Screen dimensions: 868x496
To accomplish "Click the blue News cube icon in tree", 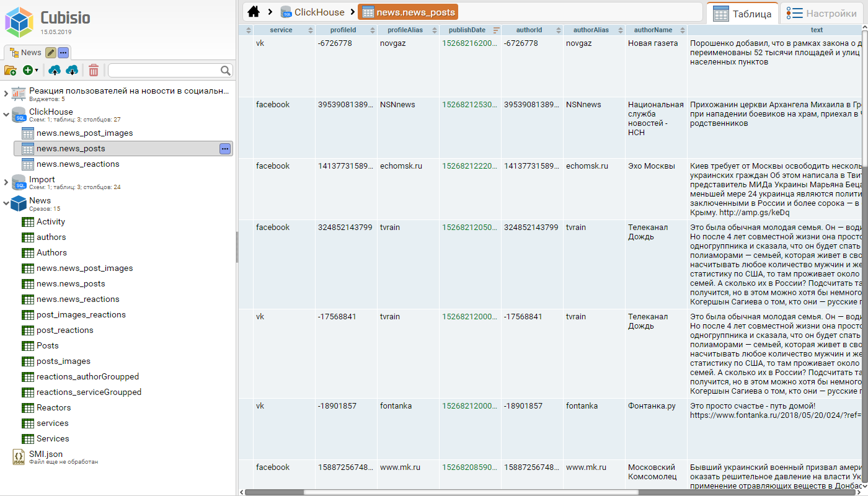I will (19, 203).
